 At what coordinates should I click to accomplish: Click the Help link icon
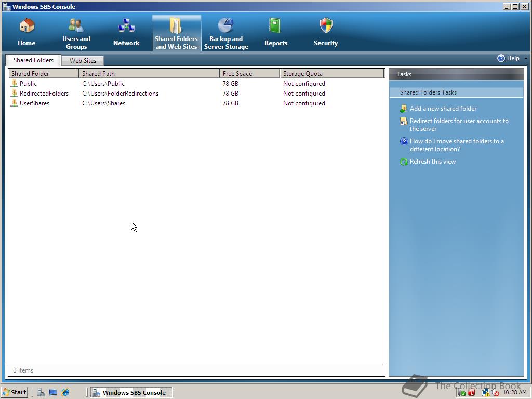(x=501, y=58)
